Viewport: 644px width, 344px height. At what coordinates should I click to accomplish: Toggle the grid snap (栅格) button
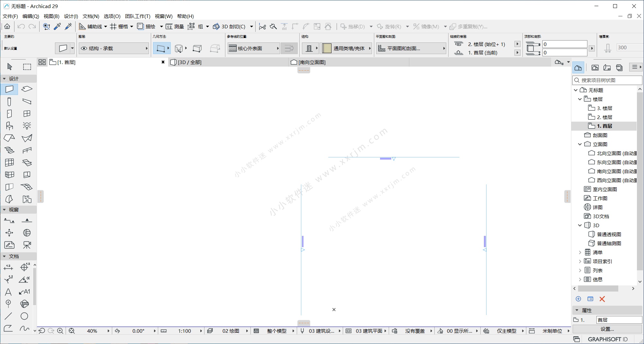coord(119,26)
